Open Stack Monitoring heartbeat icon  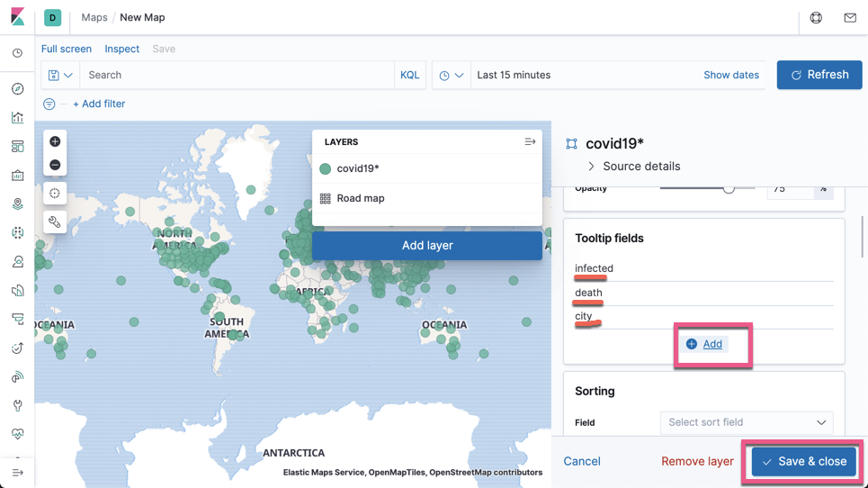pos(18,434)
